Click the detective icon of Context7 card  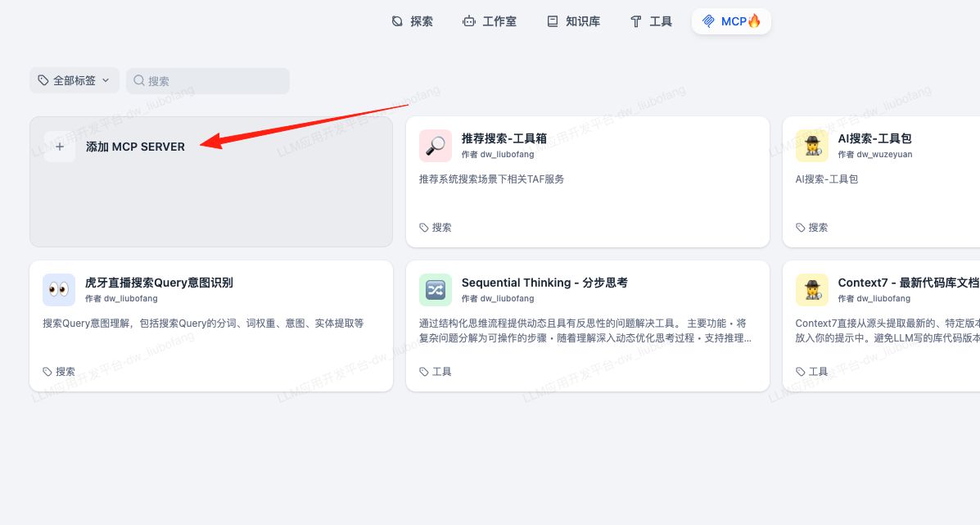tap(811, 290)
